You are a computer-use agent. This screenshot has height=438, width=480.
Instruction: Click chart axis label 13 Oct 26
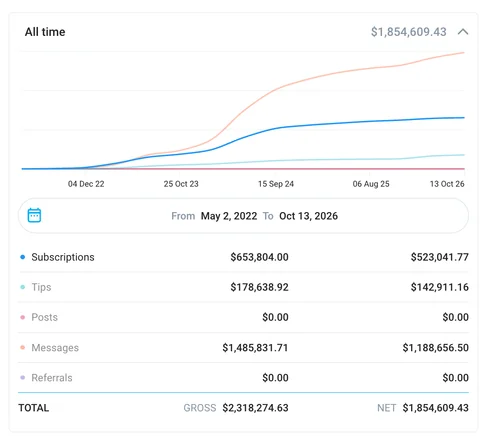point(447,184)
